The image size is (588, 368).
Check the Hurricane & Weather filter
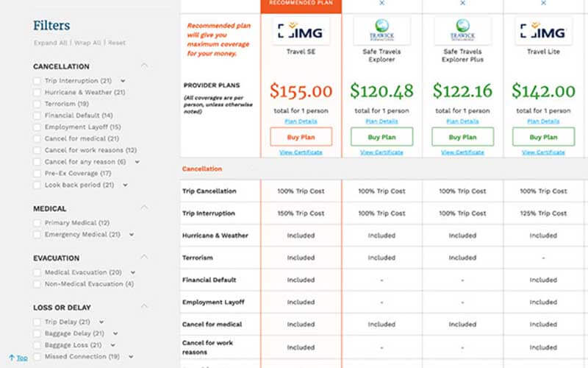click(x=37, y=93)
